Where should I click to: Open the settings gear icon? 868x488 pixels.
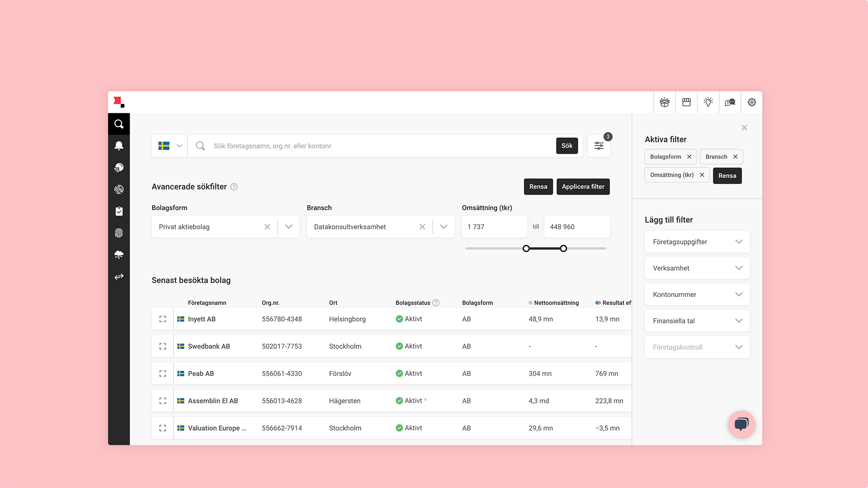coord(751,102)
